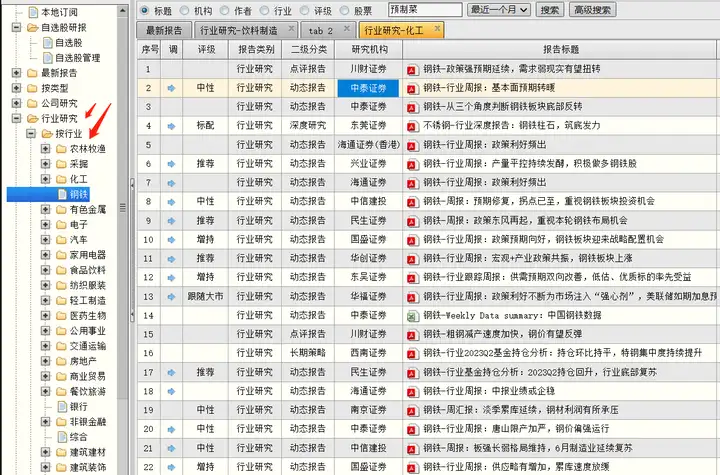Screen dimensions: 720x475
Task: Click the 自选股 document icon
Action: pos(47,43)
